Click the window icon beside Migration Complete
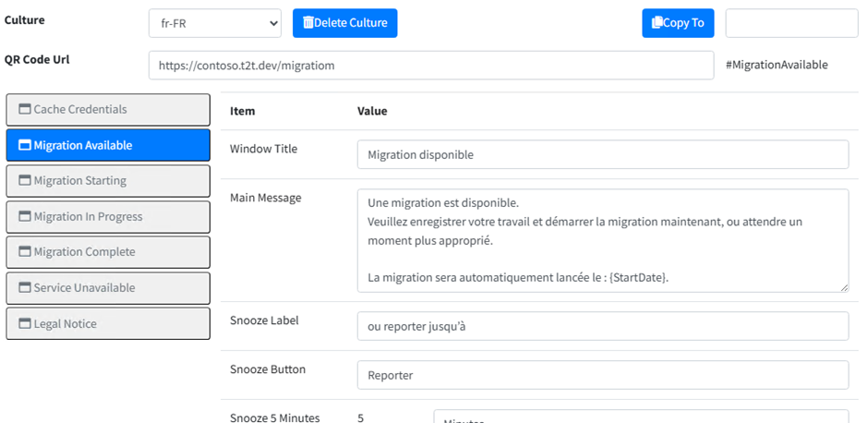This screenshot has width=868, height=423. 25,252
